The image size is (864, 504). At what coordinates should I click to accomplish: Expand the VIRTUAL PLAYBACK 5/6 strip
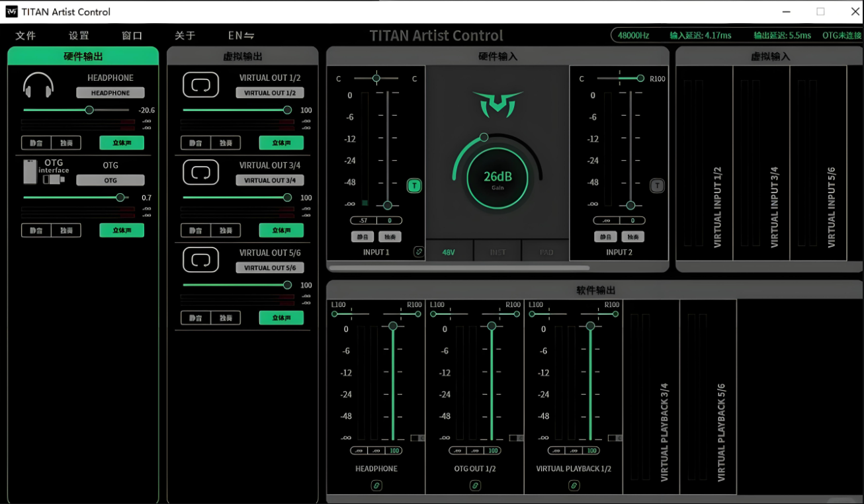pyautogui.click(x=709, y=397)
